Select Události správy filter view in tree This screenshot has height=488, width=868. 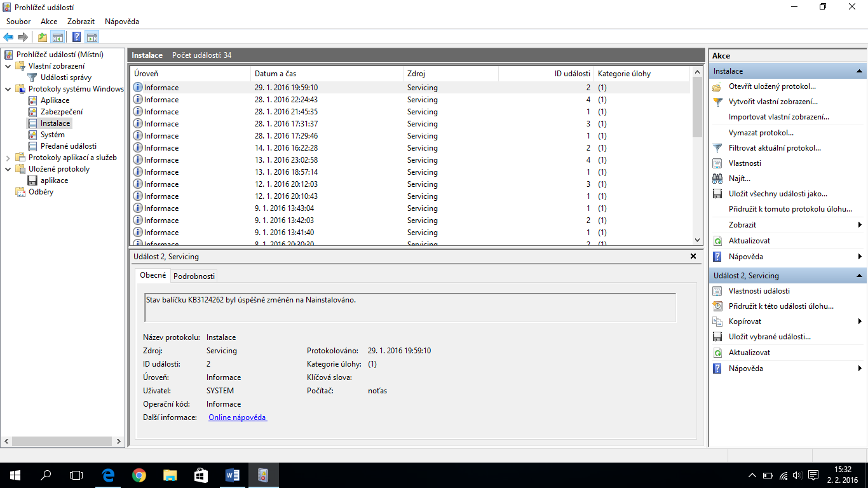pyautogui.click(x=66, y=78)
